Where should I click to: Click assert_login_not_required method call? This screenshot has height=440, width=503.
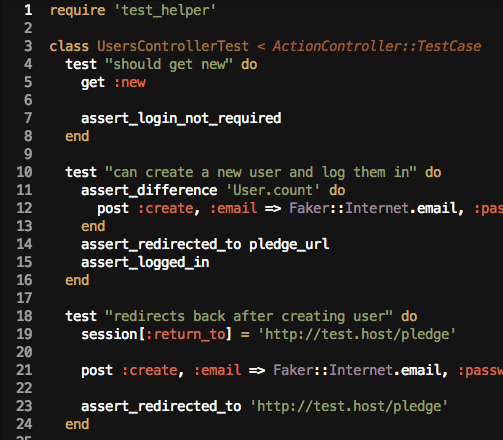click(181, 118)
